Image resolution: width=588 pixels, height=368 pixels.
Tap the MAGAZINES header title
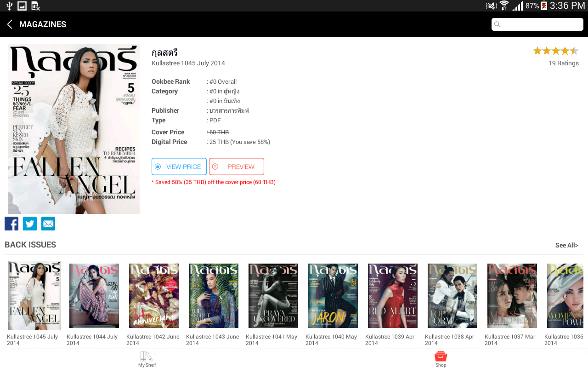[x=43, y=24]
